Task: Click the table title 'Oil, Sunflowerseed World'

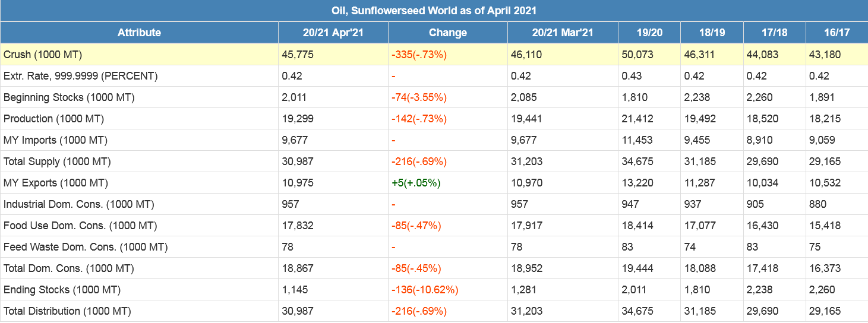Action: click(x=434, y=11)
